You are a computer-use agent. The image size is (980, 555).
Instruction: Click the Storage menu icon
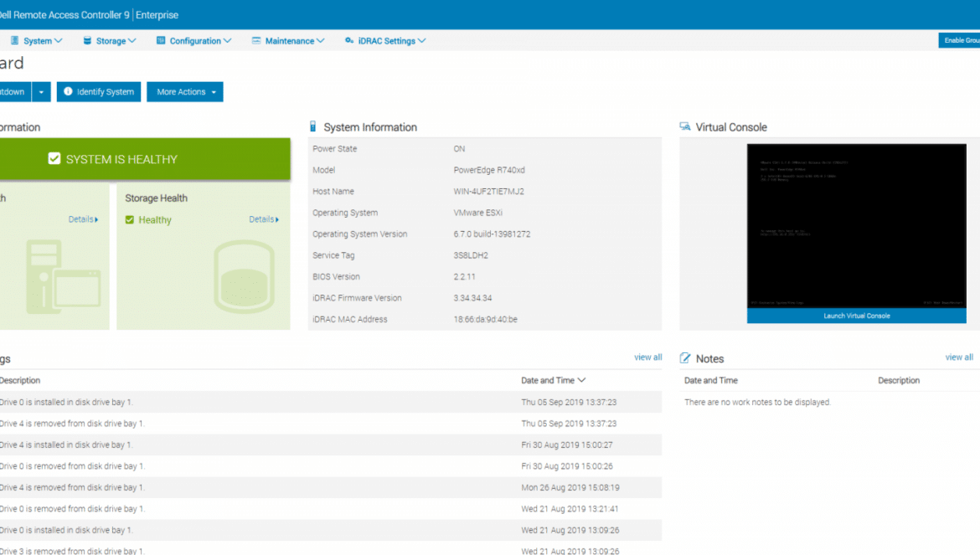click(x=87, y=40)
